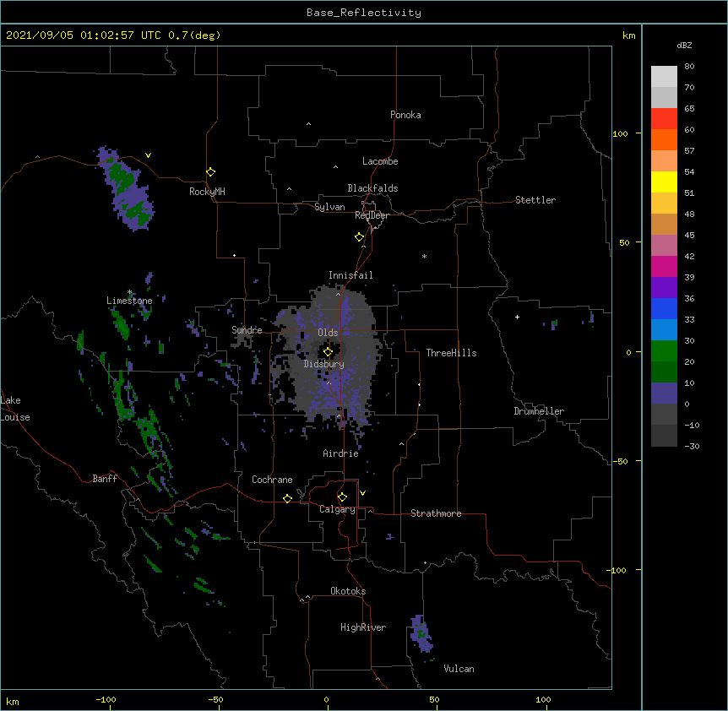Screen dimensions: 728x711
Task: Click the white asterisk marker east of Innisfail
Action: tap(424, 256)
